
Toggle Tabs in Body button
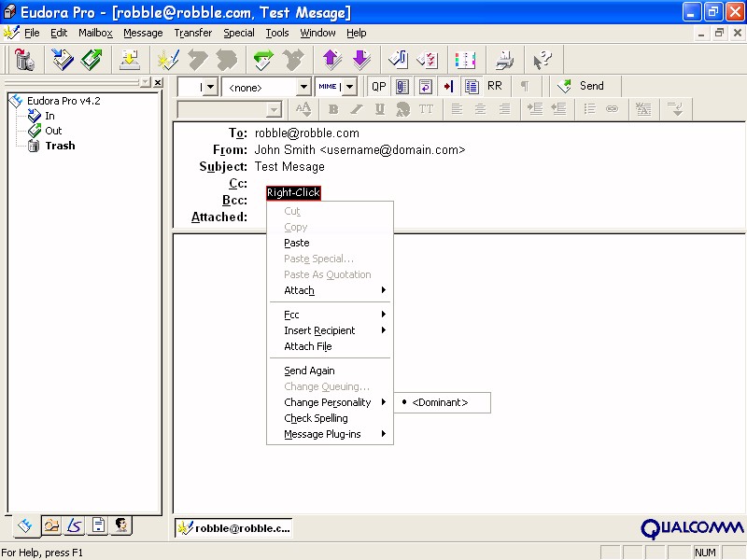point(448,86)
